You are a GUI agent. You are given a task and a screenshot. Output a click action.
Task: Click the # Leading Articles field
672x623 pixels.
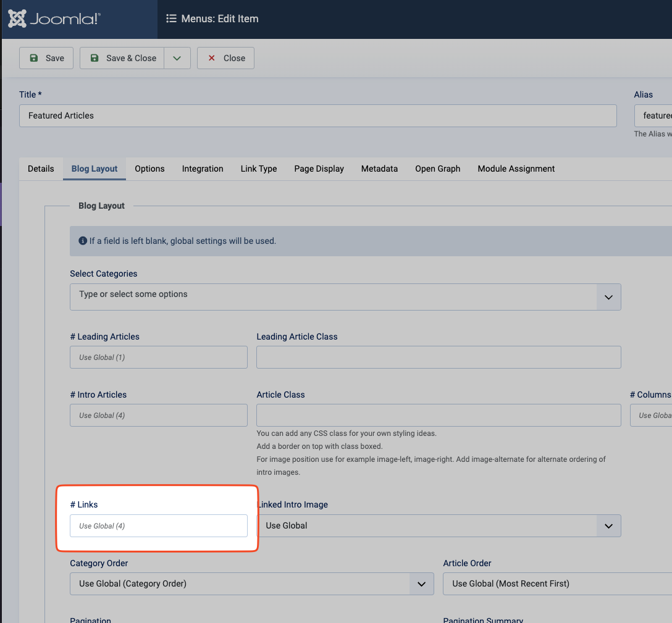159,357
